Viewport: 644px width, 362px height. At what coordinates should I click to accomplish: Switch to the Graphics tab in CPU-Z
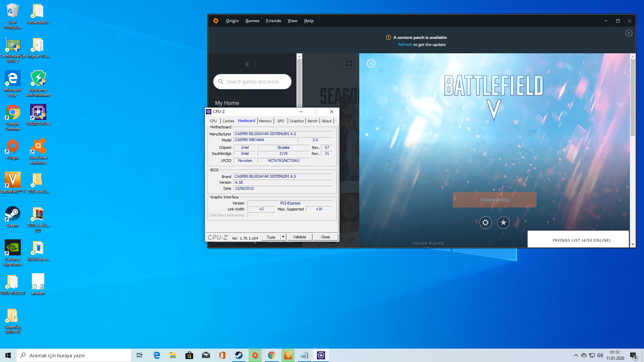(297, 121)
